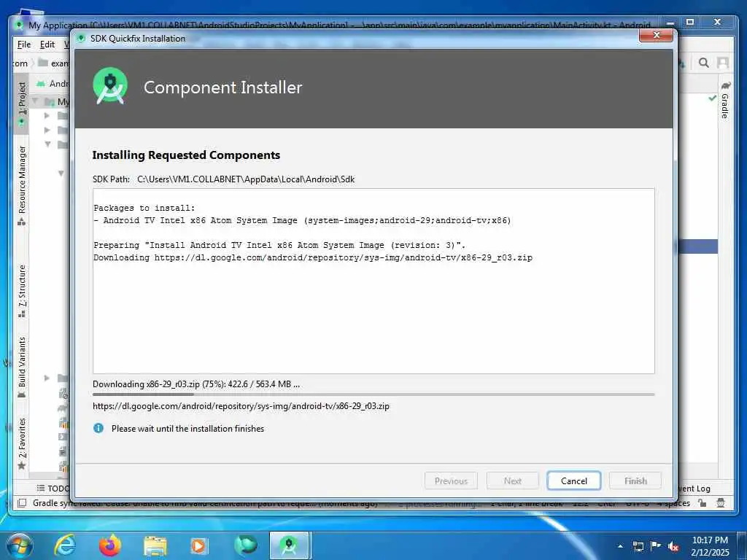This screenshot has width=747, height=560.
Task: Click the 'Packages to install:' log line
Action: click(x=144, y=208)
